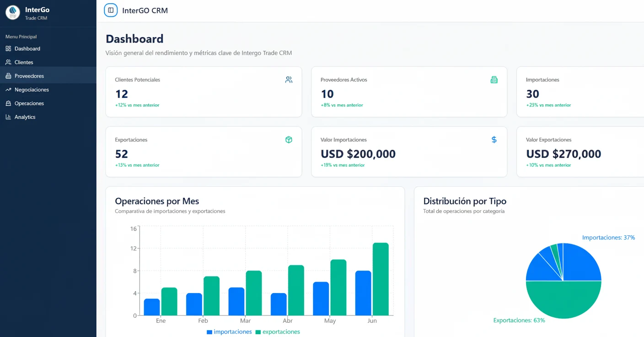Click +8% vs mes anterior text
The image size is (644, 337).
(342, 105)
